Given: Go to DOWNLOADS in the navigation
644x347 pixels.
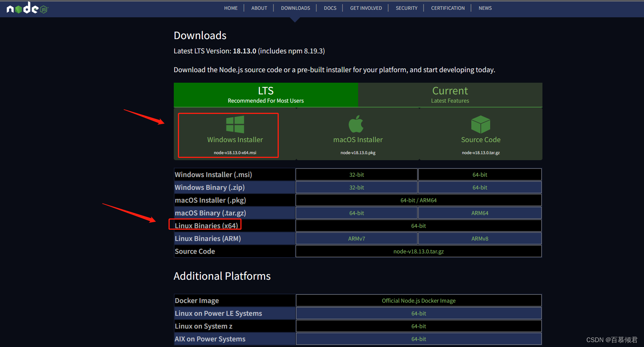Looking at the screenshot, I should pos(296,8).
